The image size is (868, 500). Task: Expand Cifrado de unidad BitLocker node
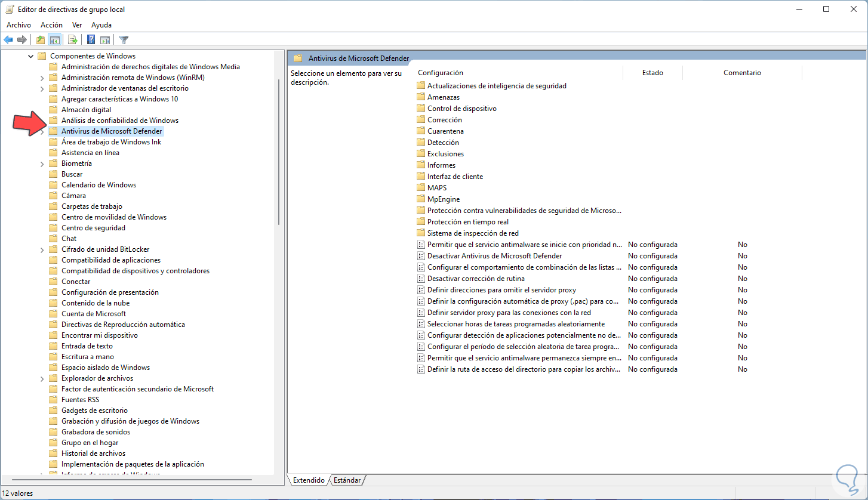(x=42, y=249)
